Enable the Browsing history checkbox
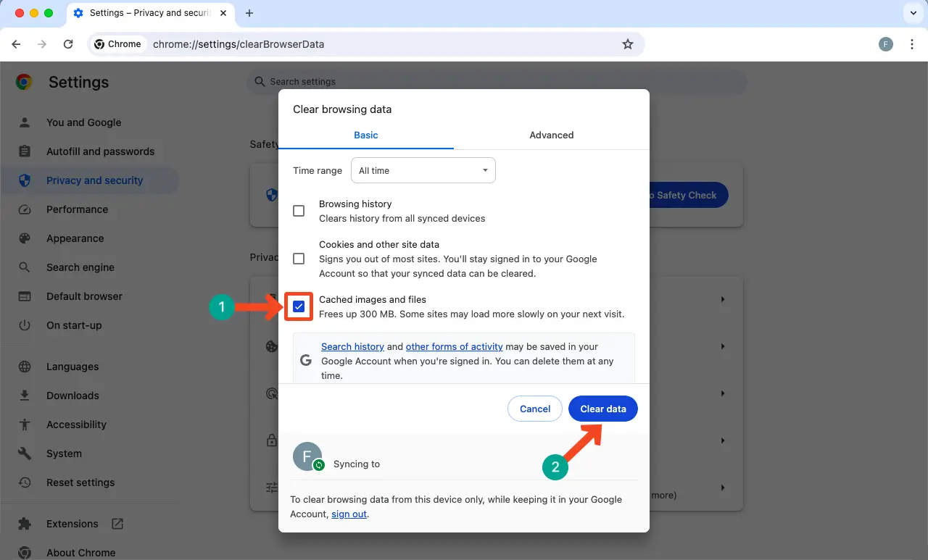 coord(299,211)
